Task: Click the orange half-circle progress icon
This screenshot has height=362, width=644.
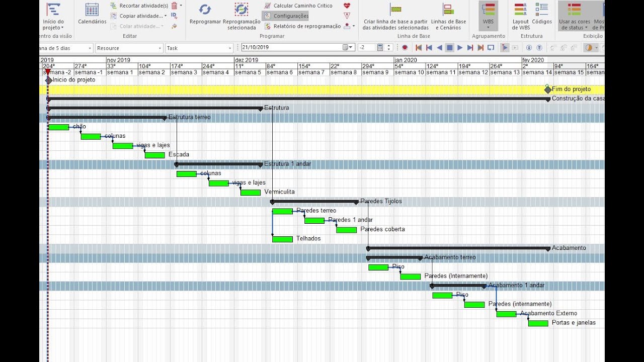Action: (588, 48)
